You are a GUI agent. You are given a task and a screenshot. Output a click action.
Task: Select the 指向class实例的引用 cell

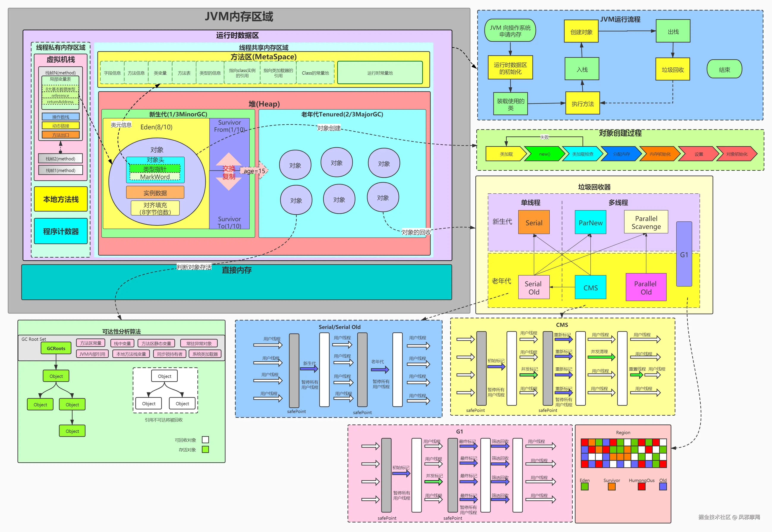click(242, 73)
